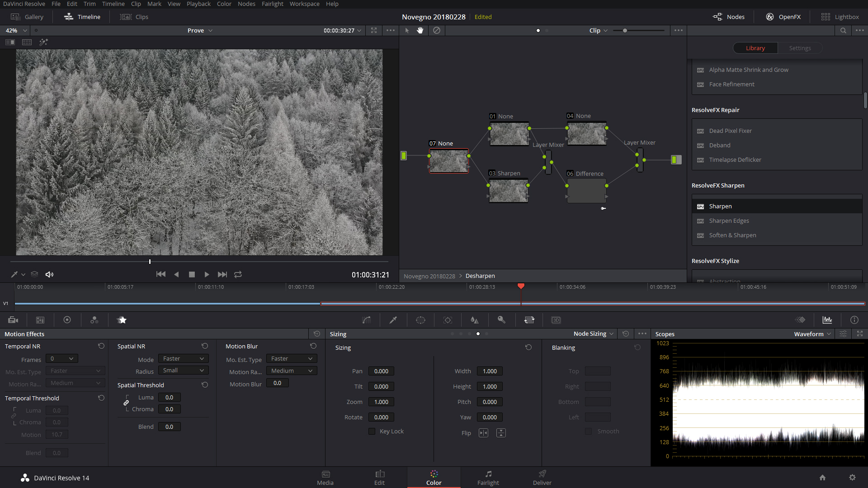
Task: Select the Face Refinement effect
Action: [777, 84]
